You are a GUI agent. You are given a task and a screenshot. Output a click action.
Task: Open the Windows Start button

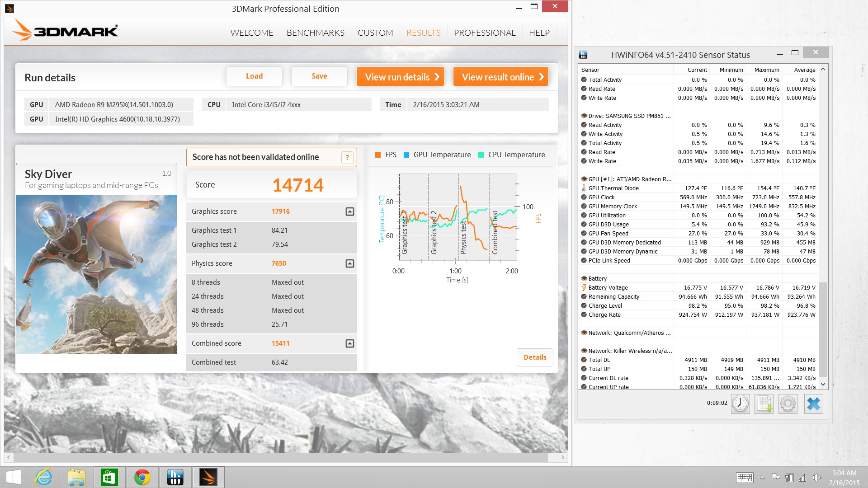tap(14, 477)
